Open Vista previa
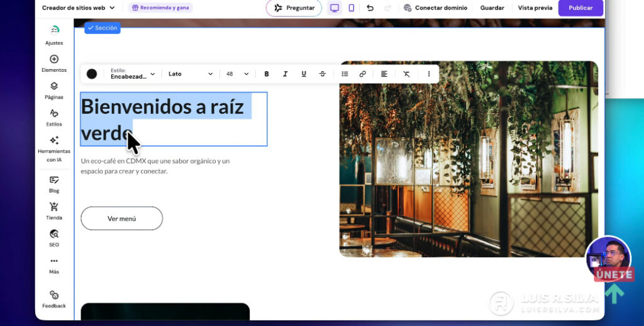Viewport: 644px width, 326px height. [x=535, y=8]
